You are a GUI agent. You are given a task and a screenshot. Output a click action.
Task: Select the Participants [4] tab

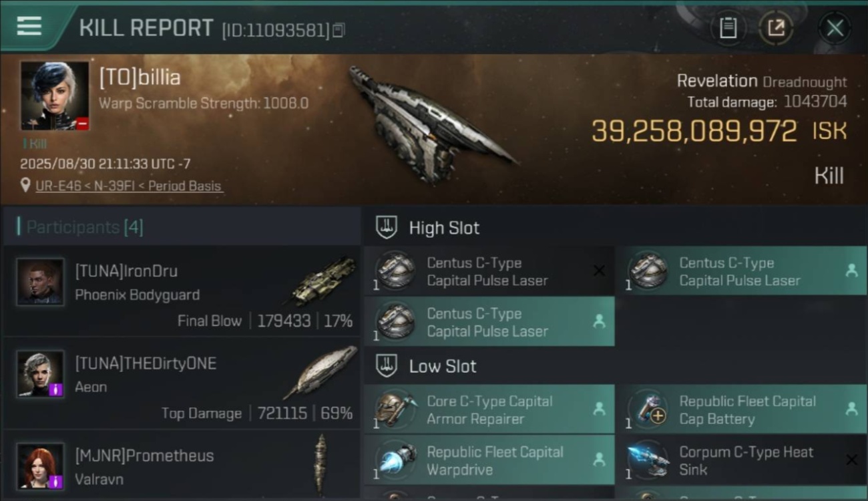point(84,227)
